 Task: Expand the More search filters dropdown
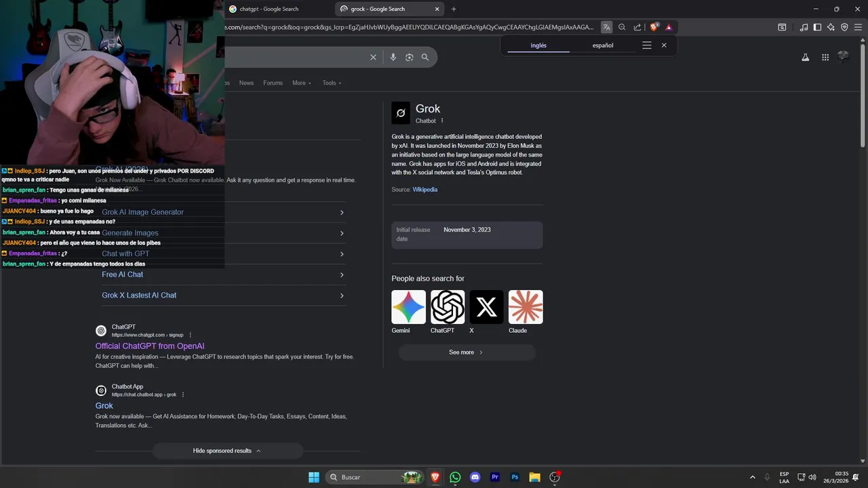click(x=302, y=83)
